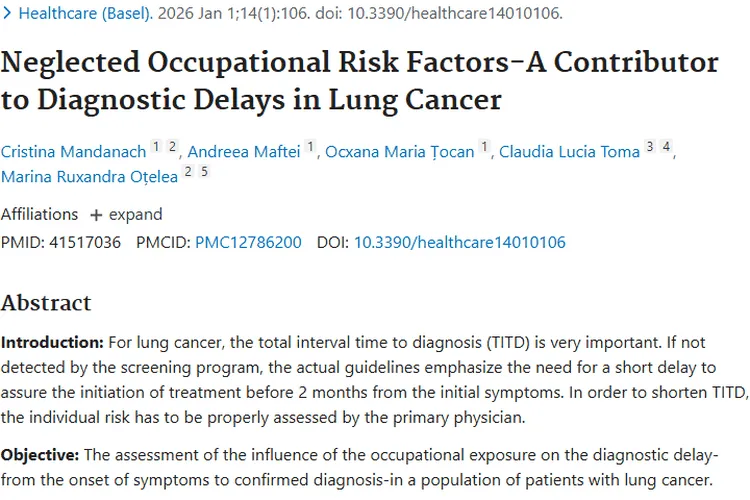The image size is (750, 500).
Task: Click affiliation 3 superscript after Claudia Lucia Toma
Action: 650,147
